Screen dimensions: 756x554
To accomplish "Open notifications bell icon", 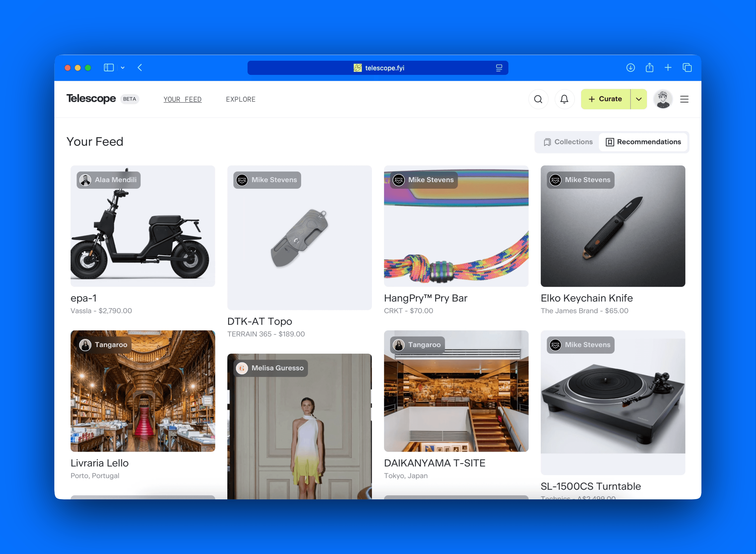I will 564,99.
